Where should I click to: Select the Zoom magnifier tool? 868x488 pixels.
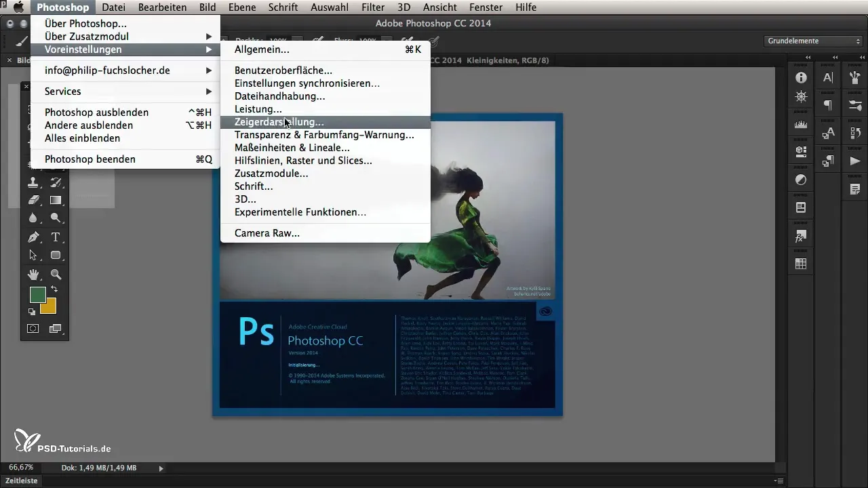coord(56,274)
